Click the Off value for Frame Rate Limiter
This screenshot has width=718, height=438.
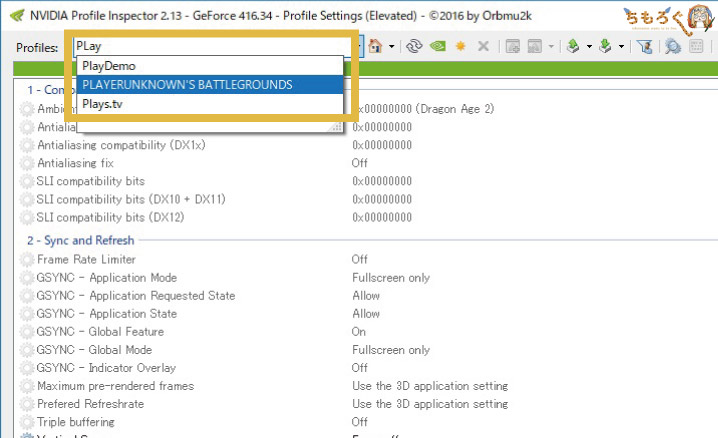[360, 260]
